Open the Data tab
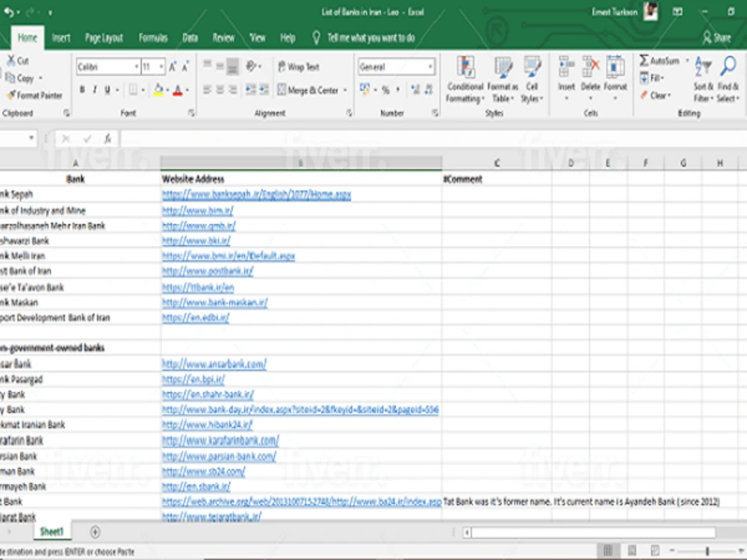747x560 pixels. pyautogui.click(x=190, y=37)
